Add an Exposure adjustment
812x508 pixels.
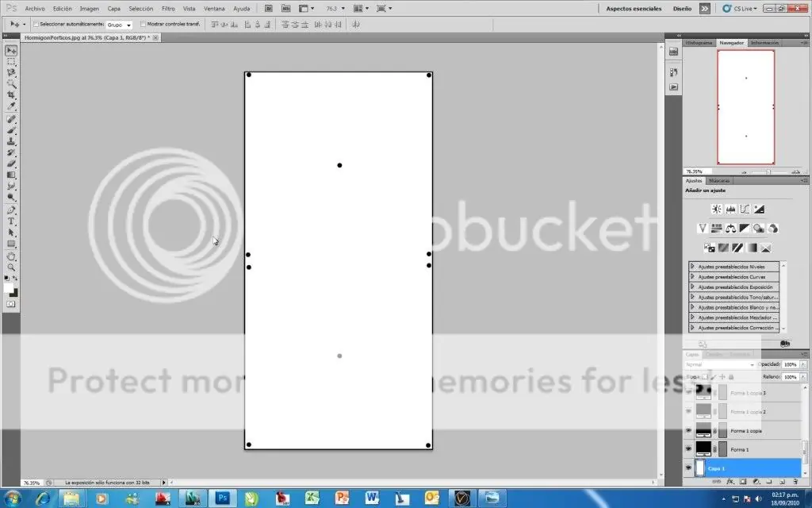(759, 210)
